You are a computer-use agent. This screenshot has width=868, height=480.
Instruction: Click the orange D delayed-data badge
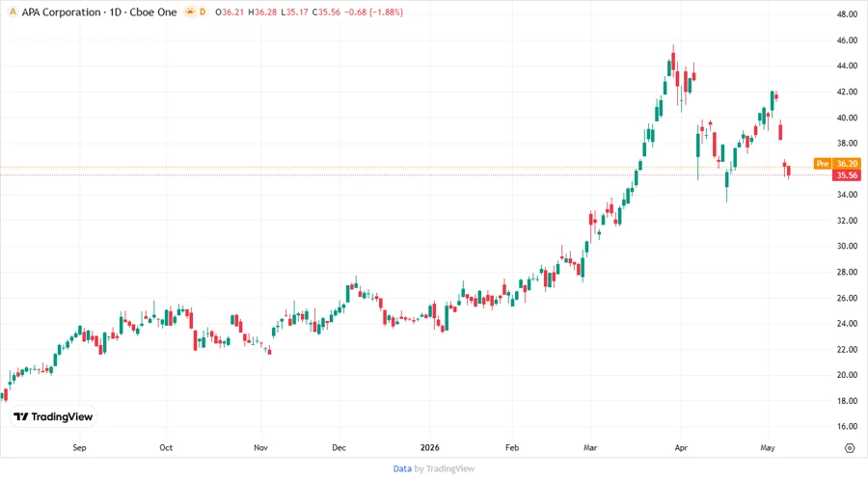click(203, 12)
